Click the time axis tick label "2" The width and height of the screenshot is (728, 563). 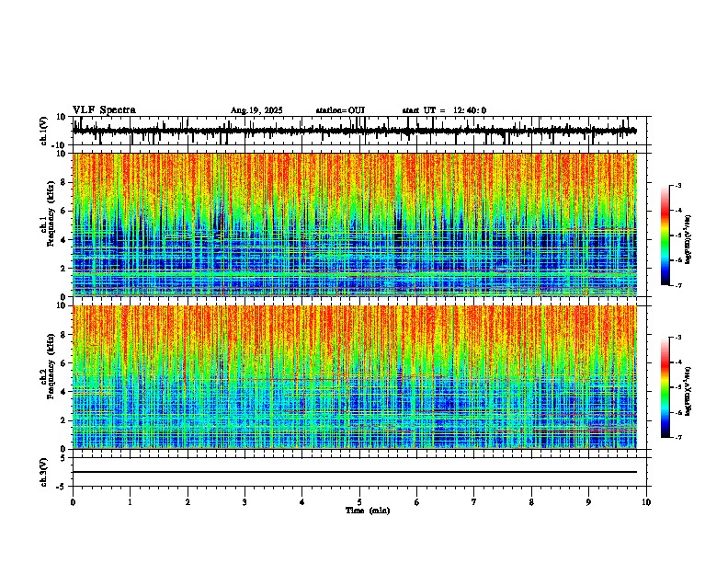(x=188, y=502)
